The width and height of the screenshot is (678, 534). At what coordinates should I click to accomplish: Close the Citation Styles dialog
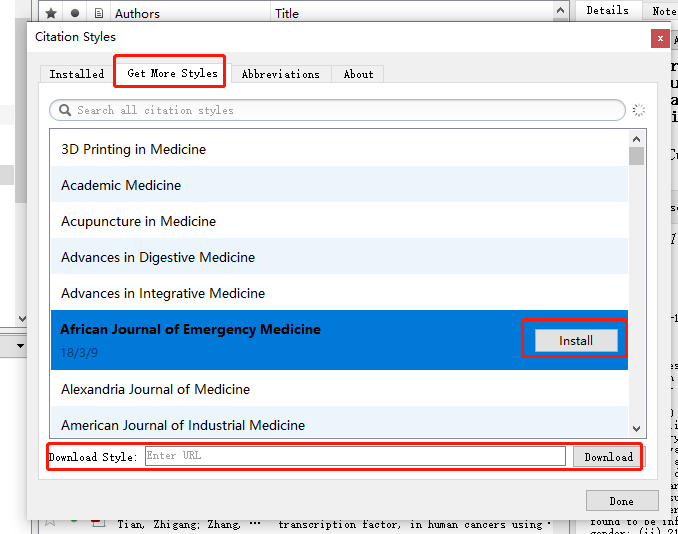(660, 38)
